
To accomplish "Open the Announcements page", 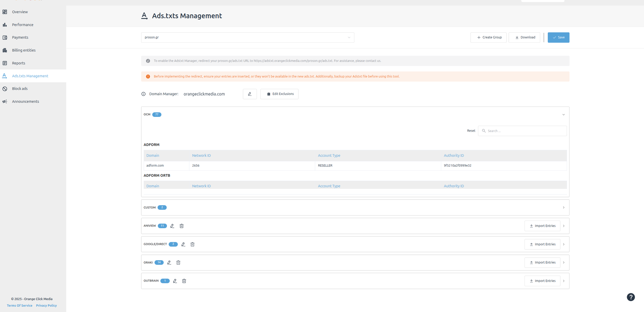I will (25, 101).
